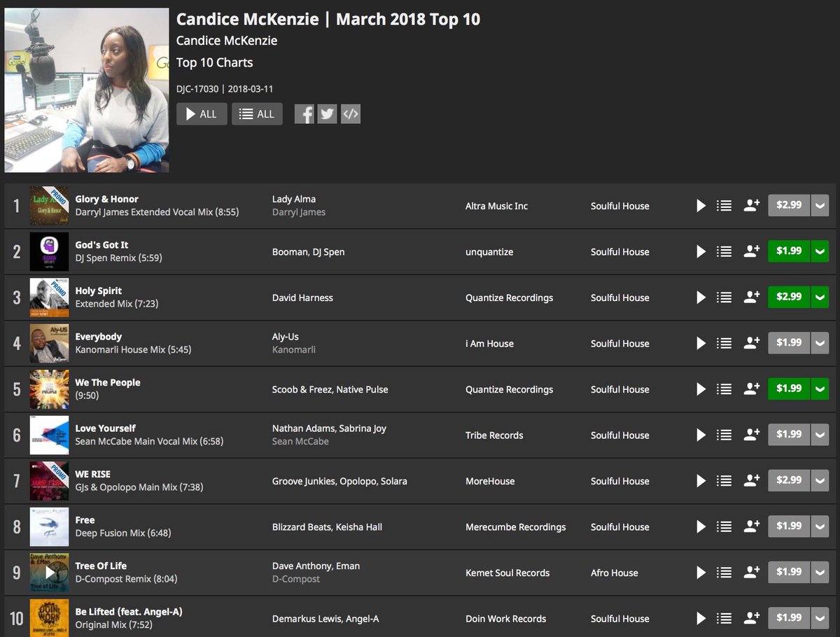Play the Be Lifted track

click(x=701, y=618)
